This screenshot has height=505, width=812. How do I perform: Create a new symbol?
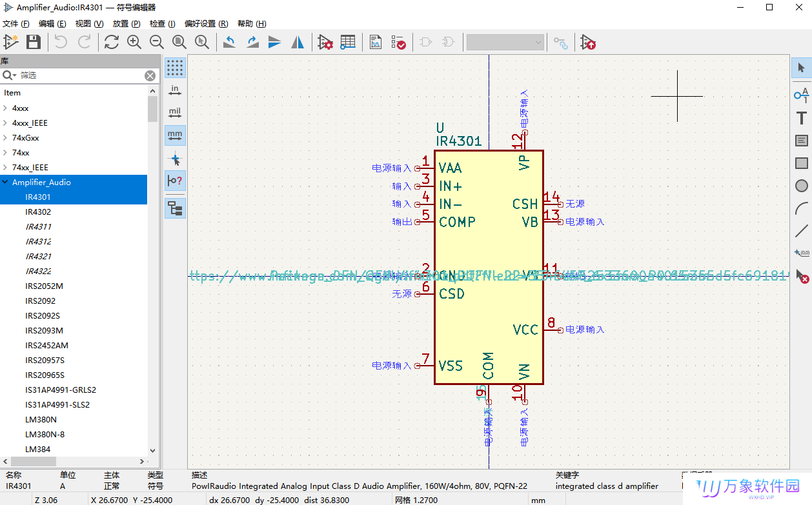point(11,43)
